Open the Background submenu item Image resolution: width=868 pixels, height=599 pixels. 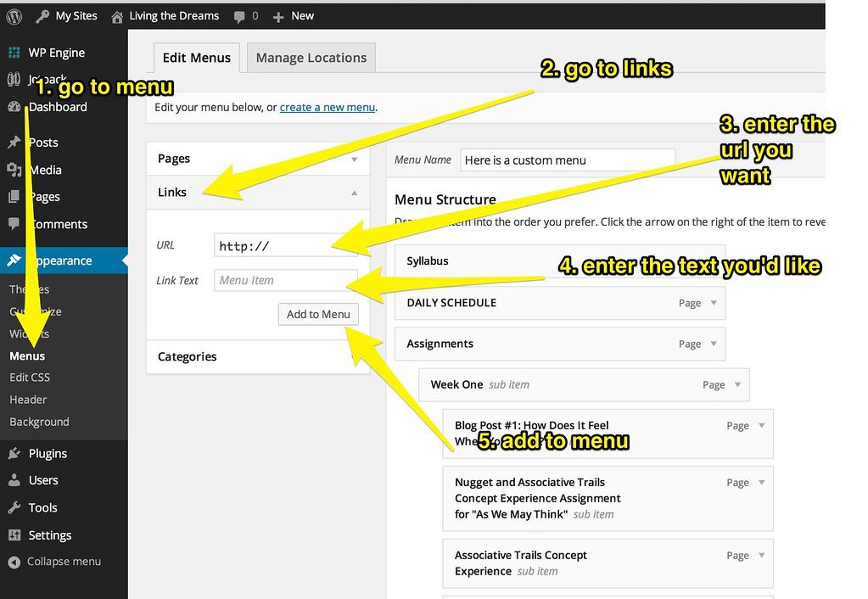pos(39,422)
